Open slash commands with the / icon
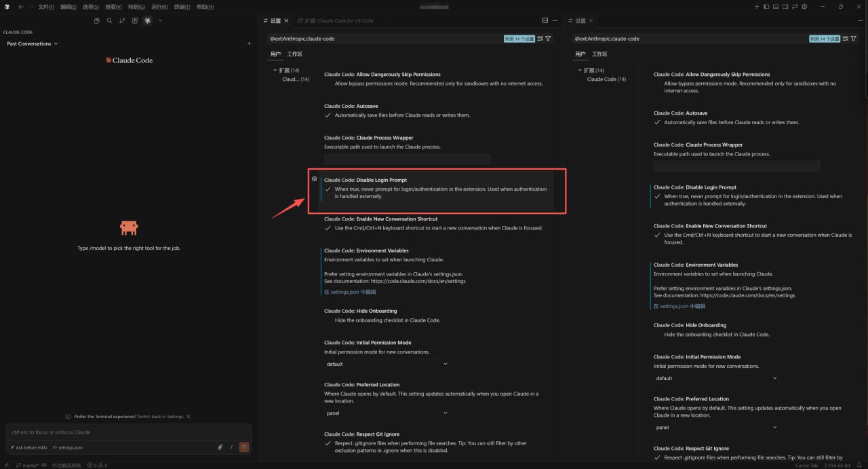Image resolution: width=868 pixels, height=469 pixels. [x=231, y=447]
